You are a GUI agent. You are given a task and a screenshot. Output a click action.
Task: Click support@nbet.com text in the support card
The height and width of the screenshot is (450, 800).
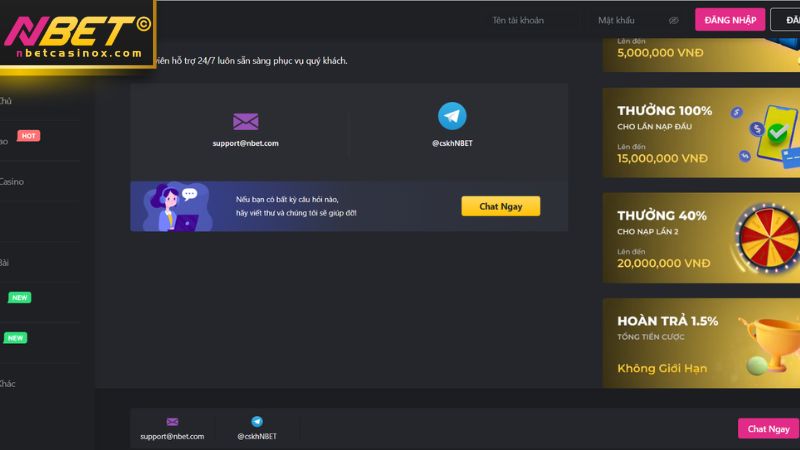(x=245, y=143)
